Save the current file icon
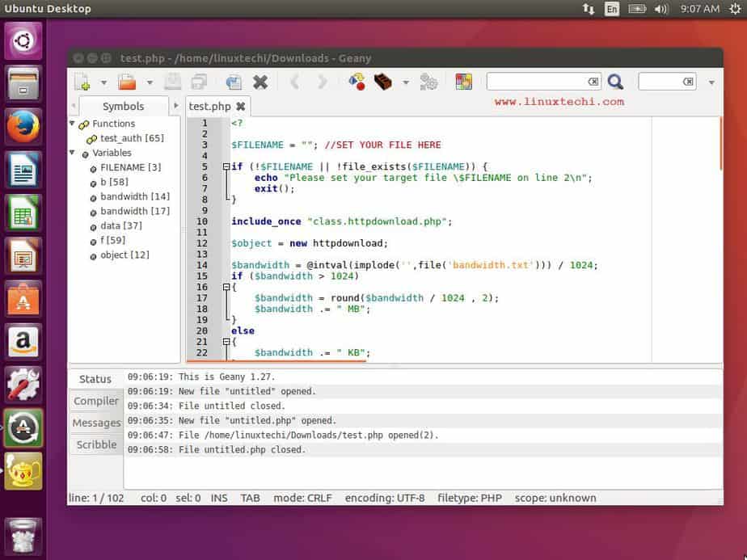The width and height of the screenshot is (747, 560). coord(172,82)
